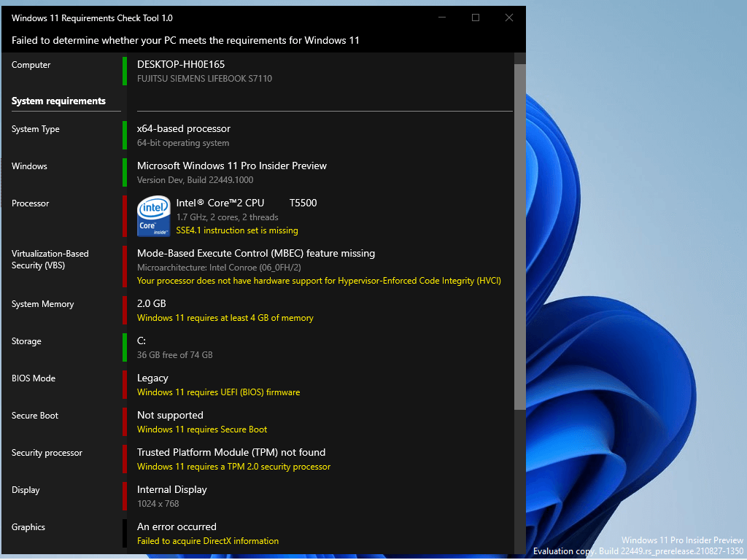This screenshot has height=560, width=747.
Task: Select 'Mode-Based Execute Control (MBEC) feature missing' text
Action: click(256, 253)
